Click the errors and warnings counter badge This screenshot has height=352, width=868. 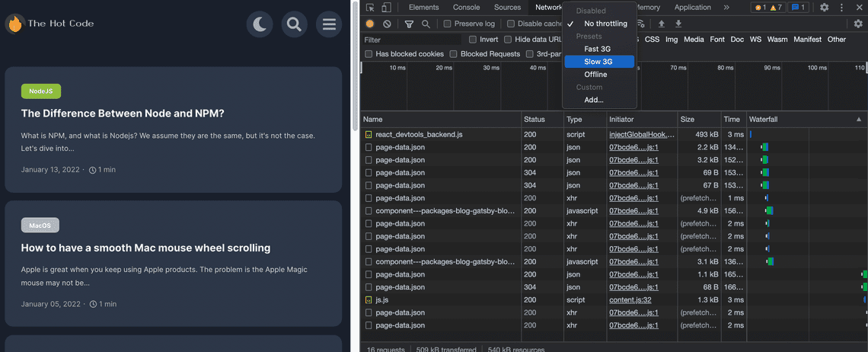click(x=769, y=7)
